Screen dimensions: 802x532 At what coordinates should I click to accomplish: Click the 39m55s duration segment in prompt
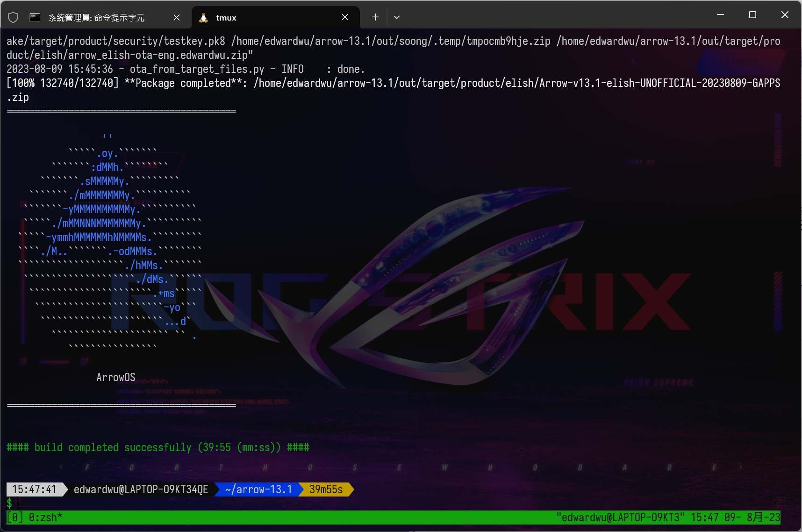click(x=326, y=489)
